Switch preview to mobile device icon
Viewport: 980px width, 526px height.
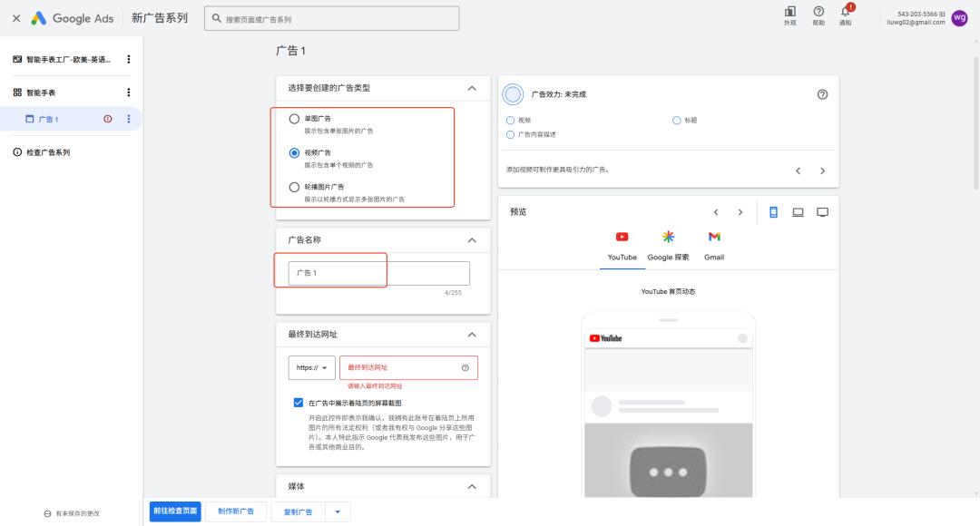(x=774, y=212)
